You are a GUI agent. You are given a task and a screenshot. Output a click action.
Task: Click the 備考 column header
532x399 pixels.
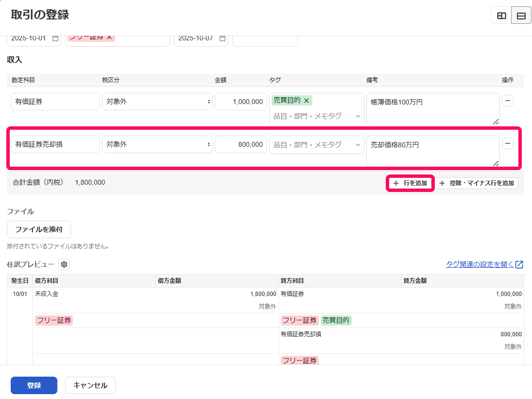(372, 80)
